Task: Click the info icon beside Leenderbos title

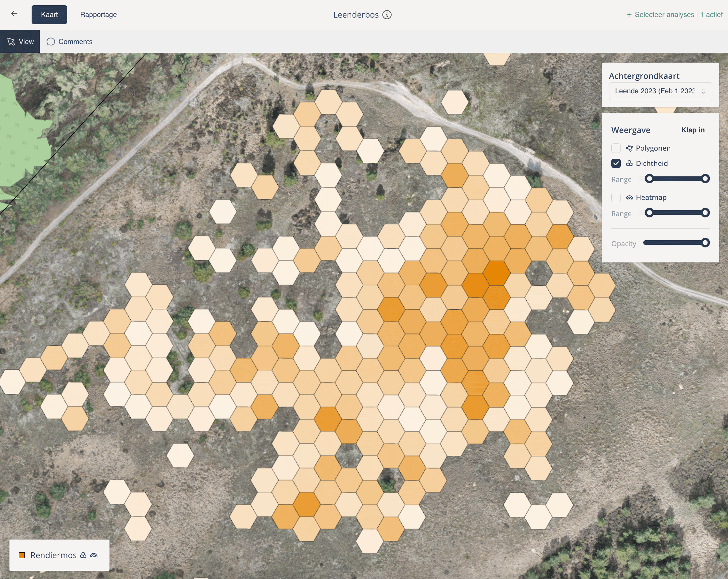Action: point(387,15)
